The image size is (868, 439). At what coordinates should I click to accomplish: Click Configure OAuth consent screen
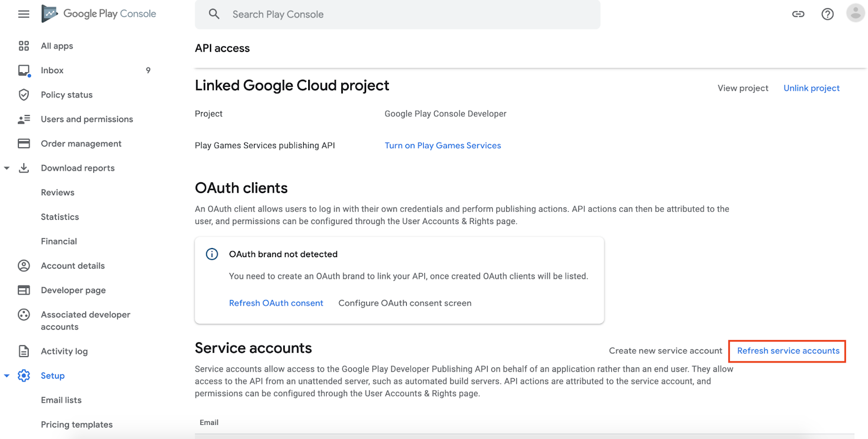click(405, 303)
